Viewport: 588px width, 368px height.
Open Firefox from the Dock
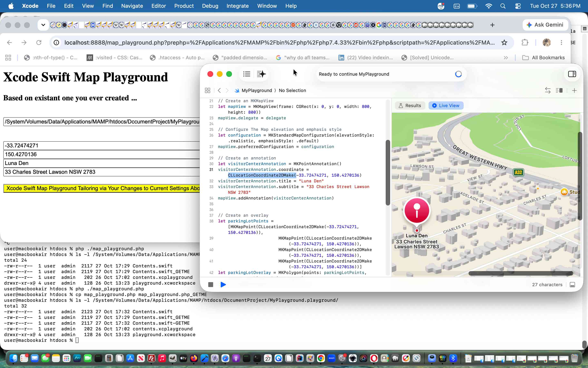tap(194, 358)
